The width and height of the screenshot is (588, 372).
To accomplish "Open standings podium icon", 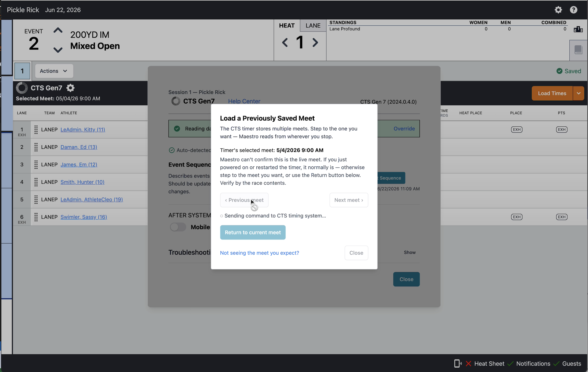I will pos(578,29).
